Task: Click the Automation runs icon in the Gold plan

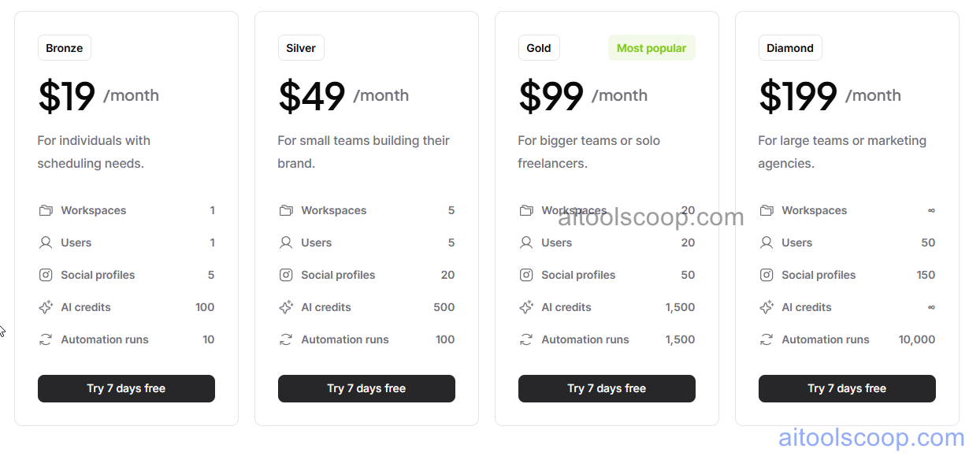Action: (x=525, y=339)
